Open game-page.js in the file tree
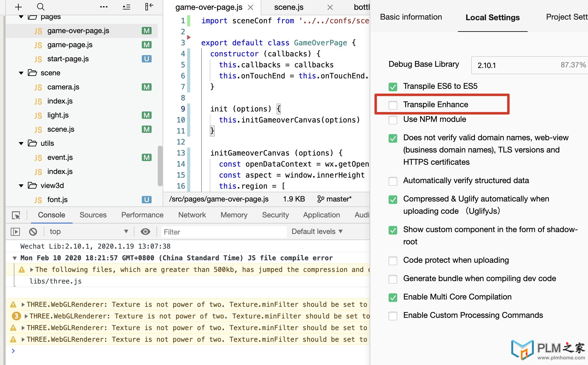 point(70,45)
